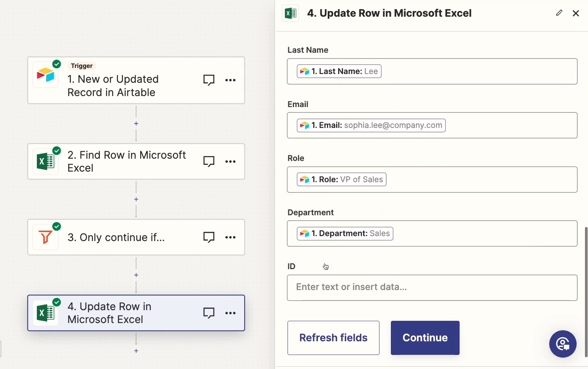Open comment on step 1 Airtable trigger
Viewport: 588px width, 369px height.
tap(209, 80)
